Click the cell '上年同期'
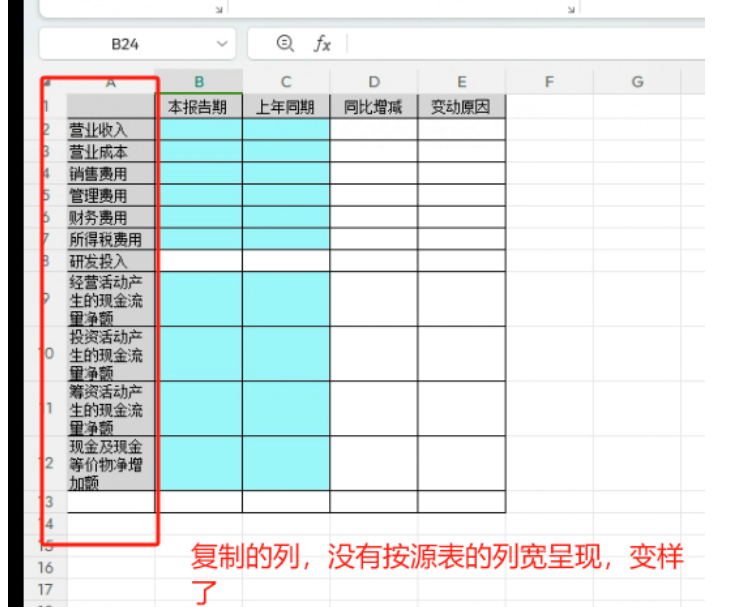Viewport: 744px width, 607px height. [x=286, y=106]
